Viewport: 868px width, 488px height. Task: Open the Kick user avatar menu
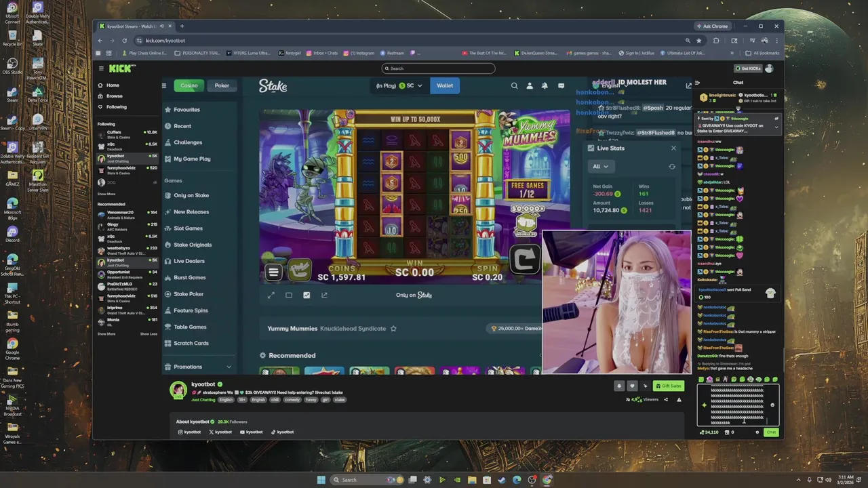[769, 68]
